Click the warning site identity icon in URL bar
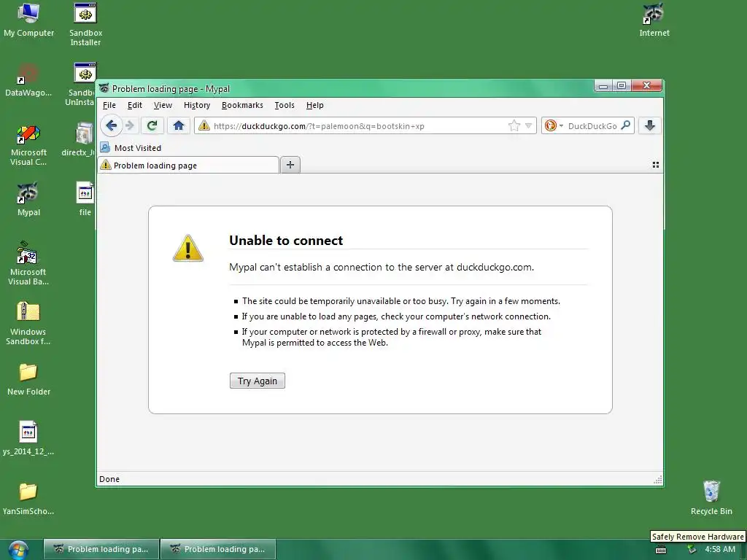Viewport: 747px width, 560px height. click(204, 125)
